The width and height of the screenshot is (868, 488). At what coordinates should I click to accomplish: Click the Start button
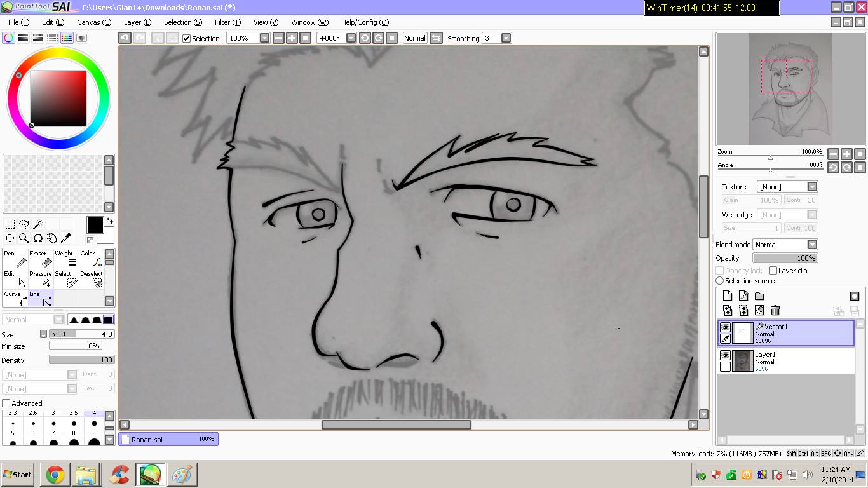pos(17,474)
